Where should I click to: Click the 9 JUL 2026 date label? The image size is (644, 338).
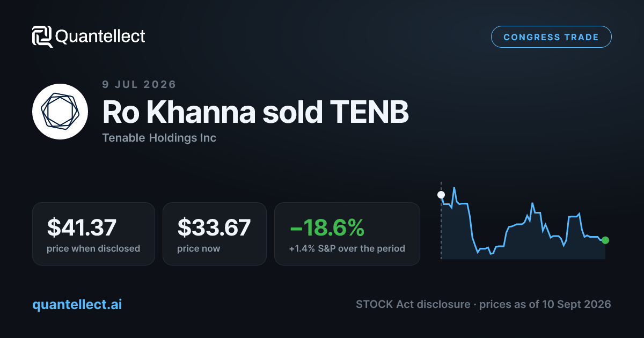pos(139,84)
